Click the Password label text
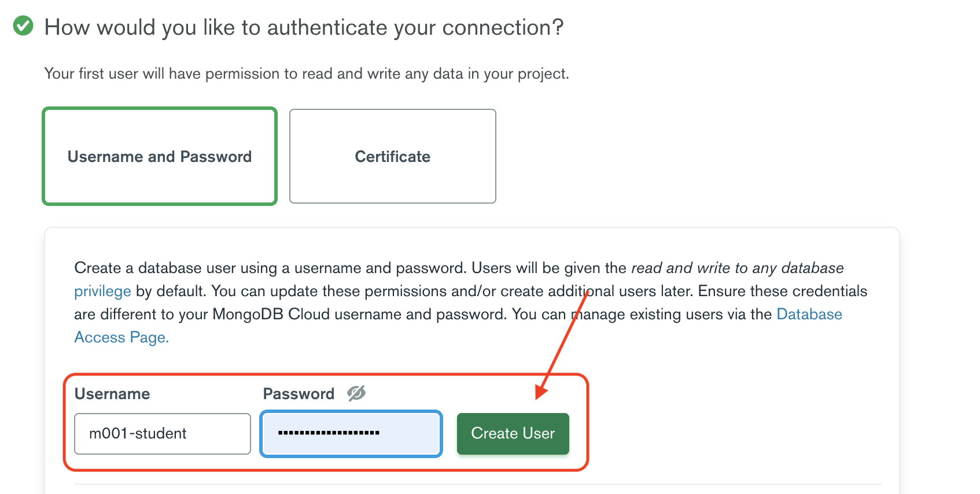This screenshot has width=980, height=494. 299,394
